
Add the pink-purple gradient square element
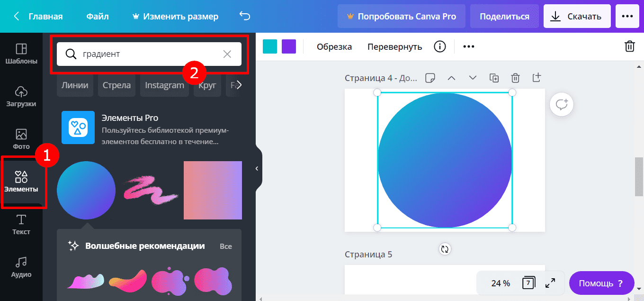coord(213,190)
